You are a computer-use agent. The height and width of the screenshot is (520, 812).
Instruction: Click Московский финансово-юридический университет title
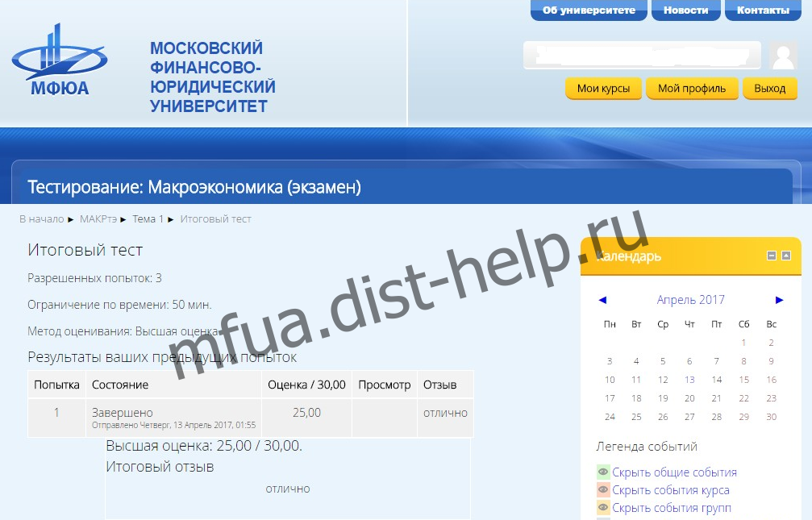click(212, 77)
